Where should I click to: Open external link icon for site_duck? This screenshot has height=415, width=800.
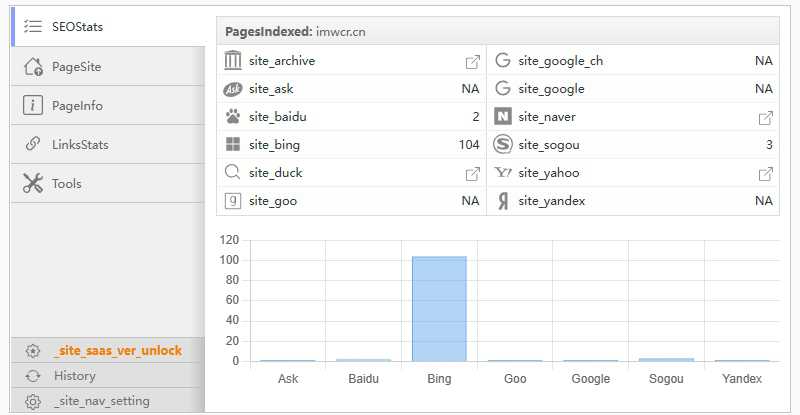[472, 174]
